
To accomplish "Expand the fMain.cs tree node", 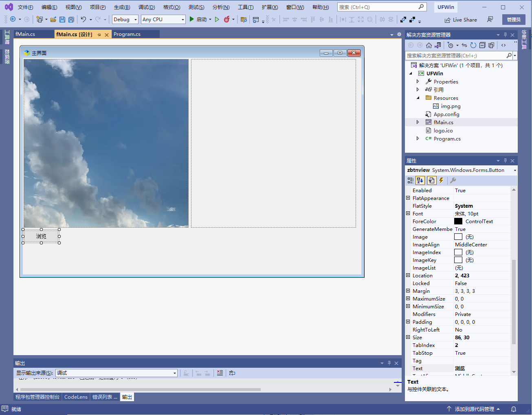I will (x=418, y=122).
